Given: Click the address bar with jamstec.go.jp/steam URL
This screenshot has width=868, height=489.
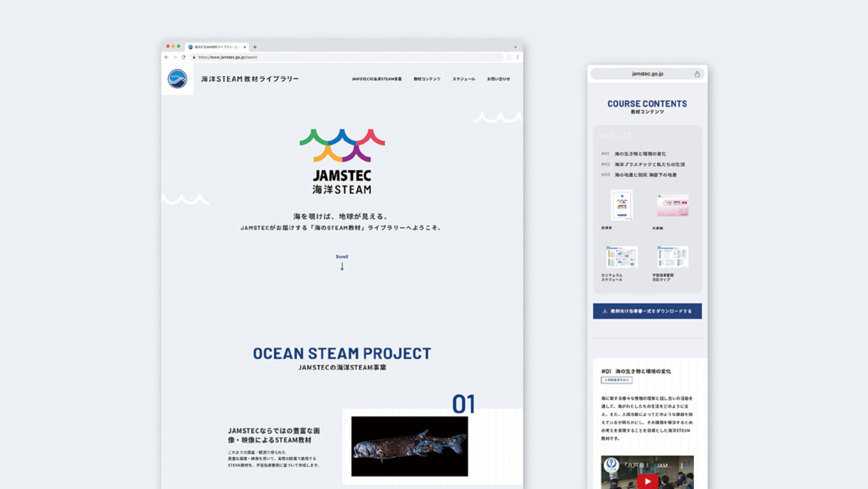Looking at the screenshot, I should tap(347, 57).
